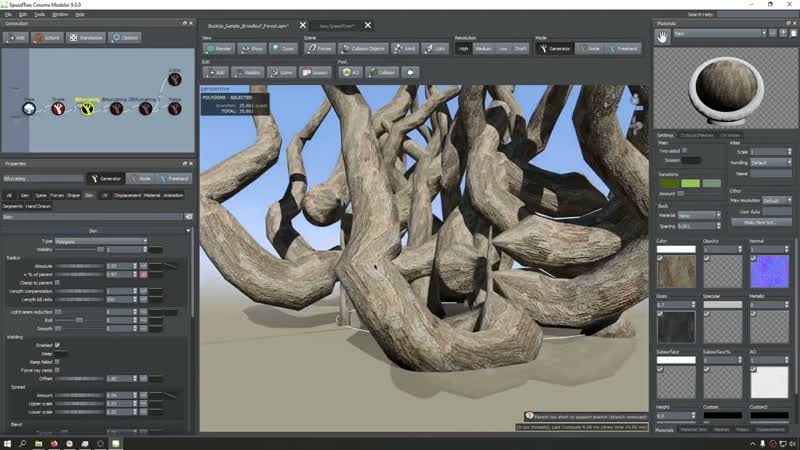Click the Randomize button
The width and height of the screenshot is (800, 450).
pyautogui.click(x=86, y=38)
